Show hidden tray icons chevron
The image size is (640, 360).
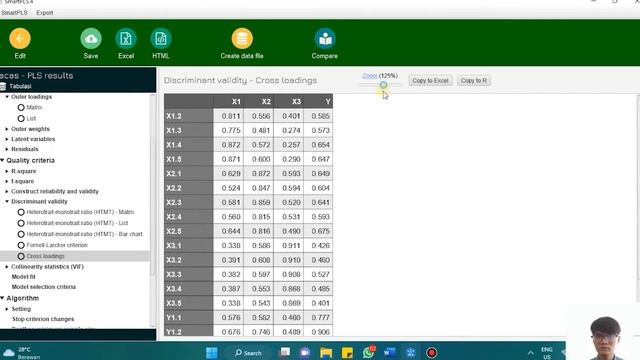(530, 353)
